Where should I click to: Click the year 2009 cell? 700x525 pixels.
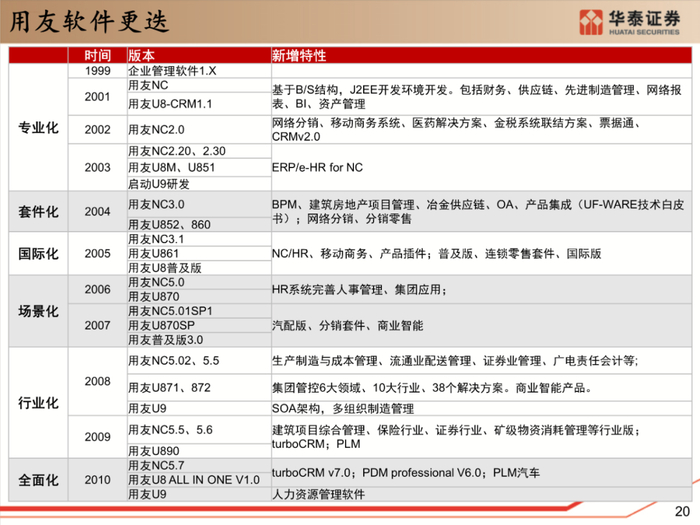tap(97, 437)
